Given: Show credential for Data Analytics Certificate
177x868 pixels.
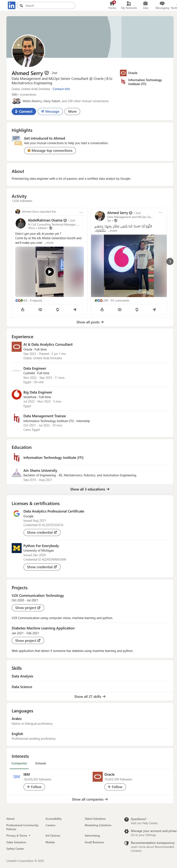Looking at the screenshot, I should coord(42,532).
